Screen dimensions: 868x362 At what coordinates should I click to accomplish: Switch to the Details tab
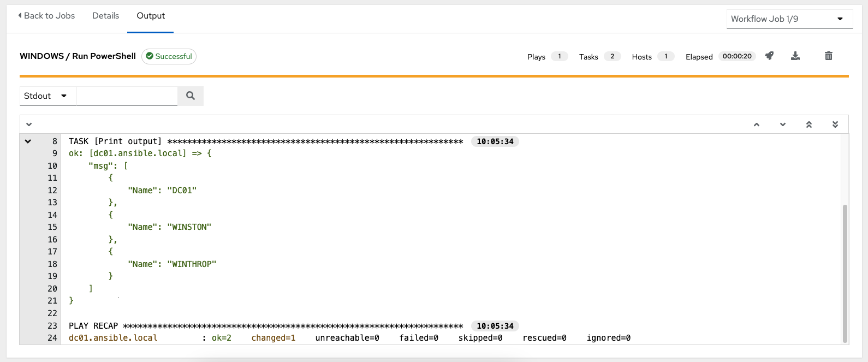pyautogui.click(x=105, y=16)
